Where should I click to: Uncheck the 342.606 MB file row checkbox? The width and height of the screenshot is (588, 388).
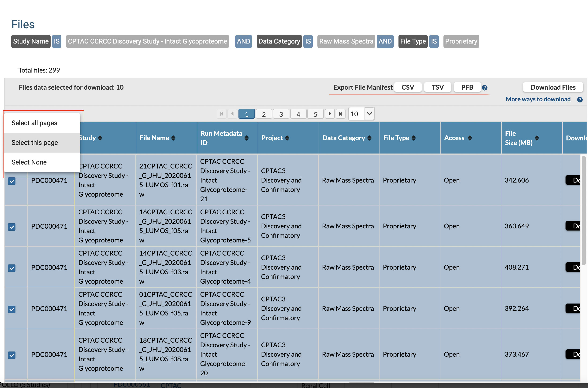[x=12, y=181]
